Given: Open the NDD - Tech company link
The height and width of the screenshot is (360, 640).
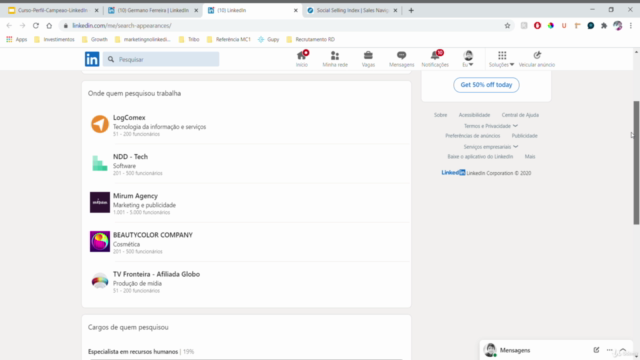Looking at the screenshot, I should click(x=130, y=157).
